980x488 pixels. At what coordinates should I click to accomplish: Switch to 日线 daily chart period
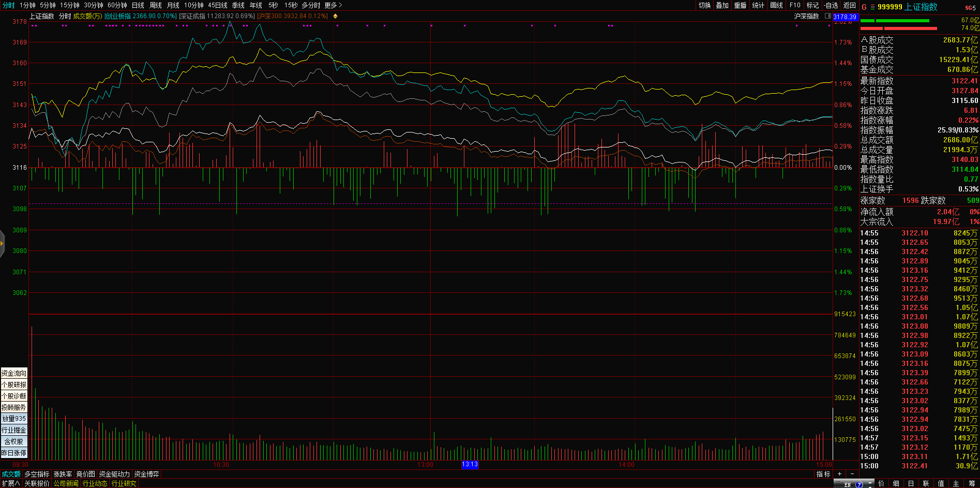pos(138,5)
